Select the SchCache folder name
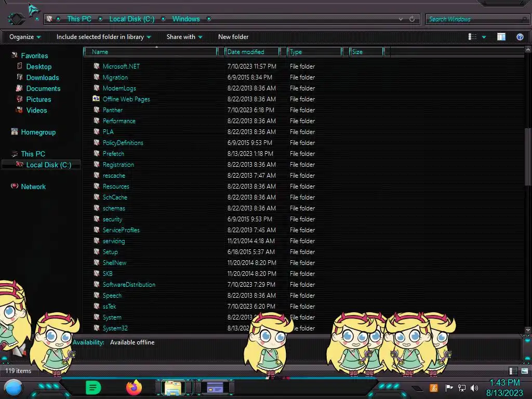Image resolution: width=532 pixels, height=399 pixels. pyautogui.click(x=115, y=197)
